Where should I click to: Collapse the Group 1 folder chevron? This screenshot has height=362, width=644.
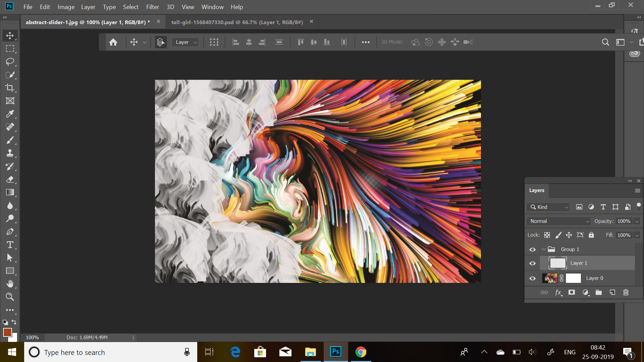pos(544,249)
